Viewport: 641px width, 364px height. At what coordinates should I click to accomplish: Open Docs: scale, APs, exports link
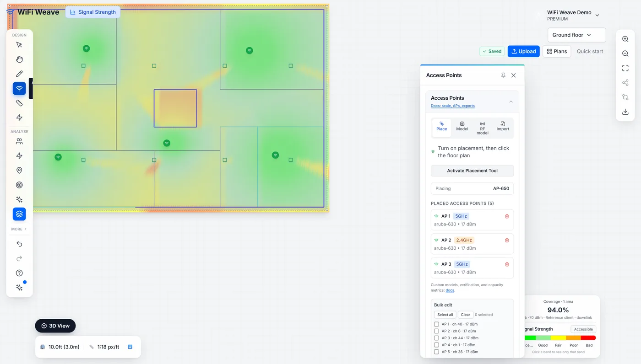pyautogui.click(x=453, y=106)
